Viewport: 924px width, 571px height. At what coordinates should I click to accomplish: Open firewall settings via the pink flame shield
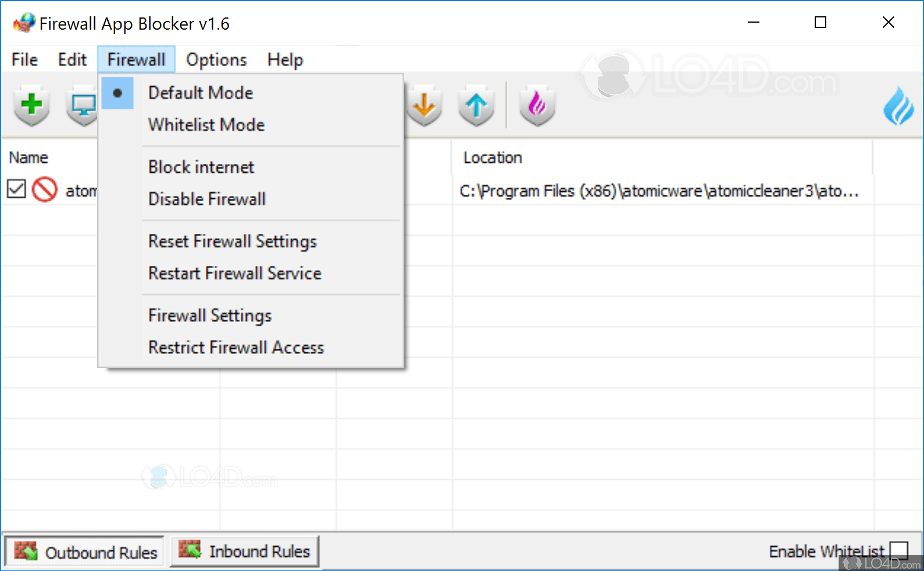536,105
